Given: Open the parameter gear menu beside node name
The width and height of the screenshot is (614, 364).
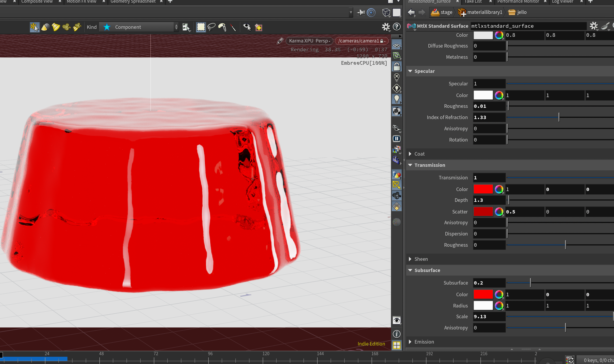Looking at the screenshot, I should (x=594, y=26).
